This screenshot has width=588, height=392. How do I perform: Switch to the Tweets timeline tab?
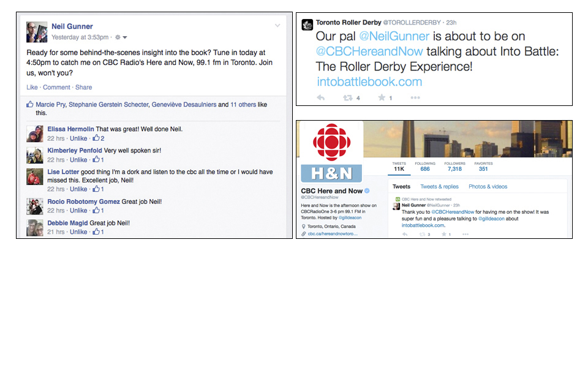pos(401,186)
